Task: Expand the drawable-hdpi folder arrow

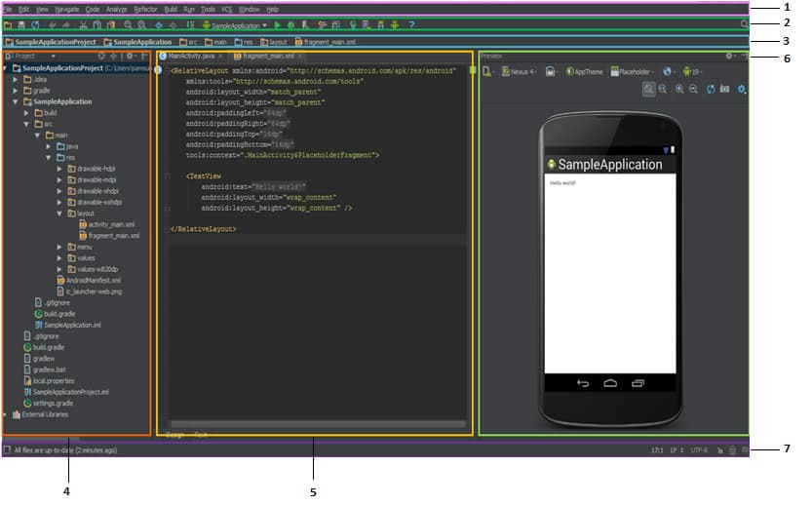Action: (59, 169)
